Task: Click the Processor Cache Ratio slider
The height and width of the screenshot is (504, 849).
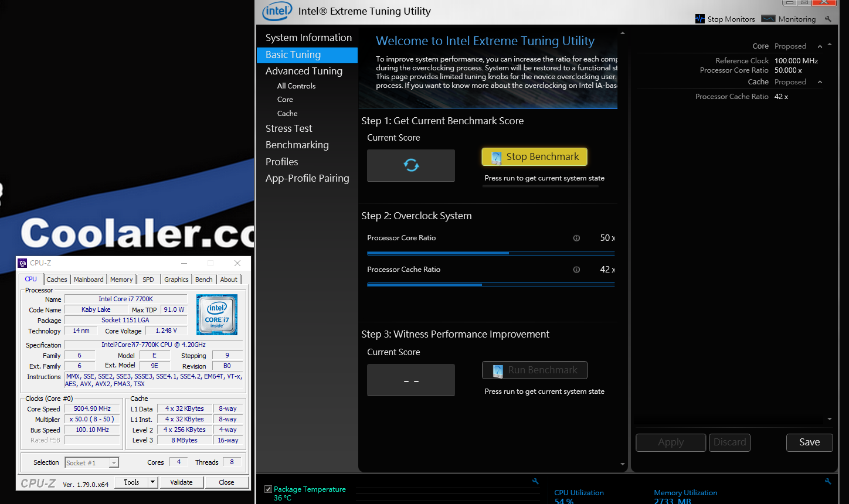Action: (491, 284)
